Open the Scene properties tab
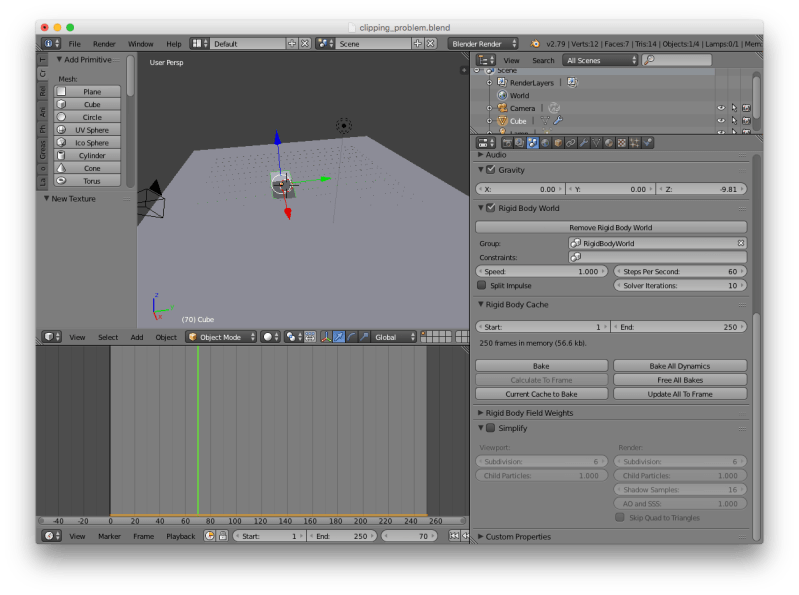Screen dimensions: 799x595 (532, 143)
